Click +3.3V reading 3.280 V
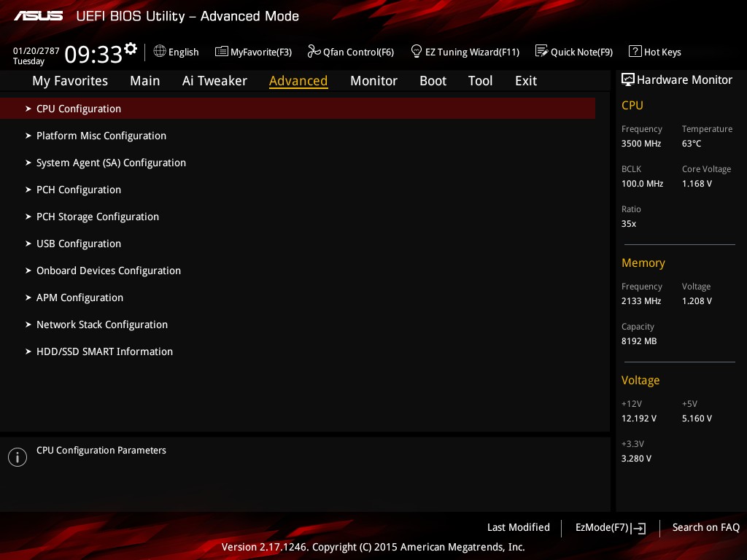Viewport: 747px width, 560px height. [x=636, y=459]
